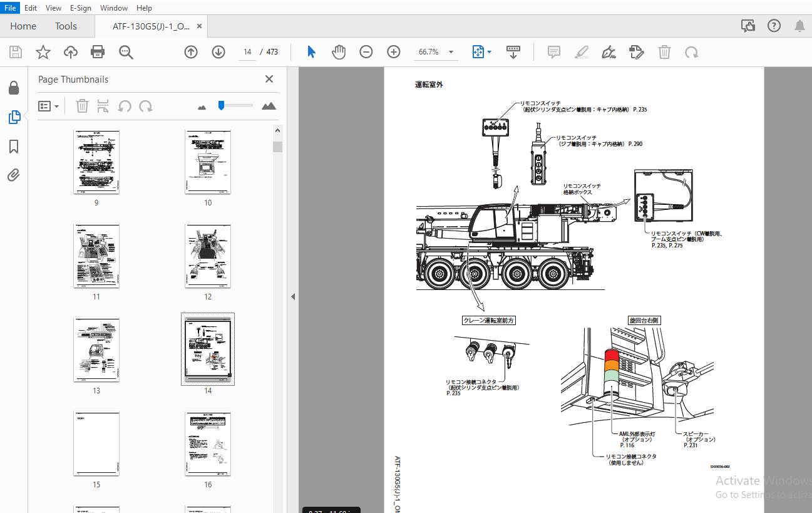Open the View menu
812x513 pixels.
click(x=53, y=8)
